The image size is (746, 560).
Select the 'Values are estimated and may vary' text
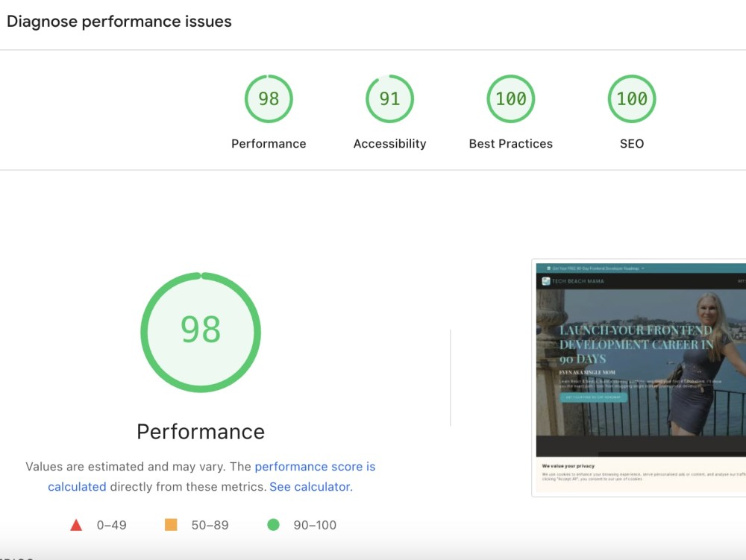click(x=125, y=467)
